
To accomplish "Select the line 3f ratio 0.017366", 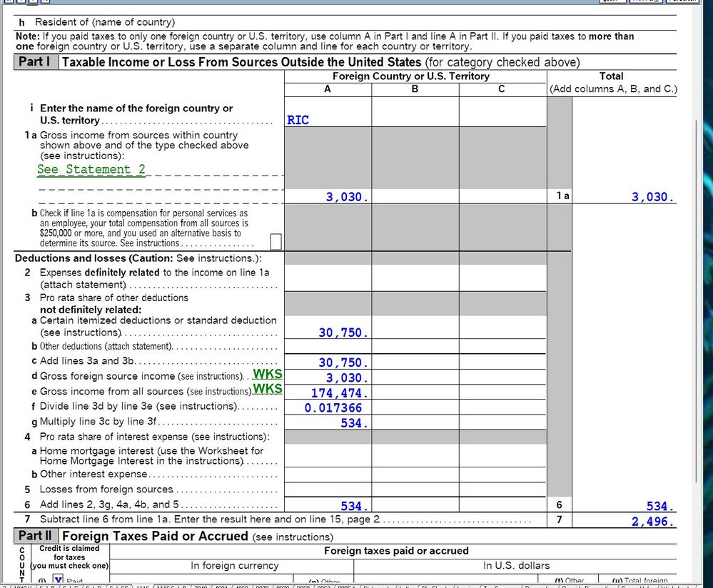I will pos(327,408).
